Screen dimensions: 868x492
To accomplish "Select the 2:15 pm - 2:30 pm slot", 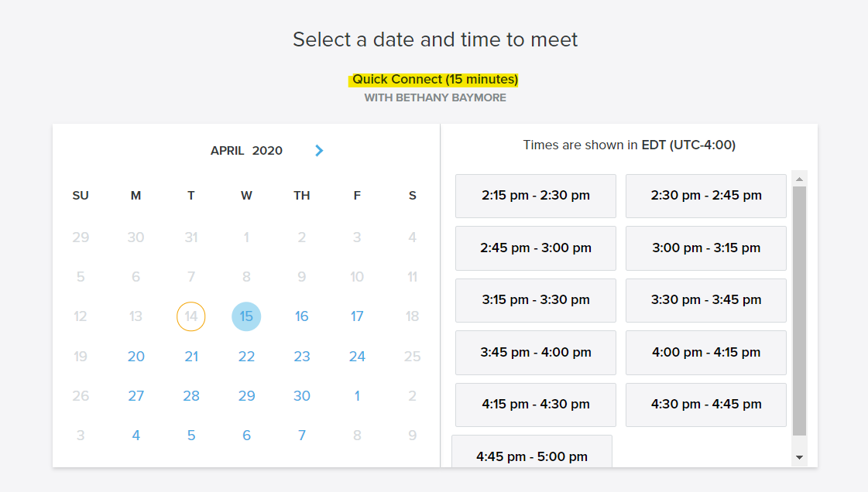I will tap(535, 196).
